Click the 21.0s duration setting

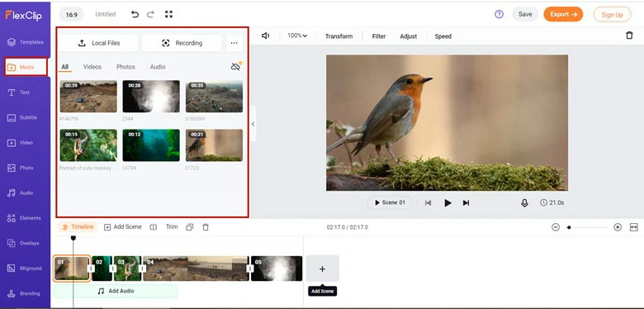(552, 202)
